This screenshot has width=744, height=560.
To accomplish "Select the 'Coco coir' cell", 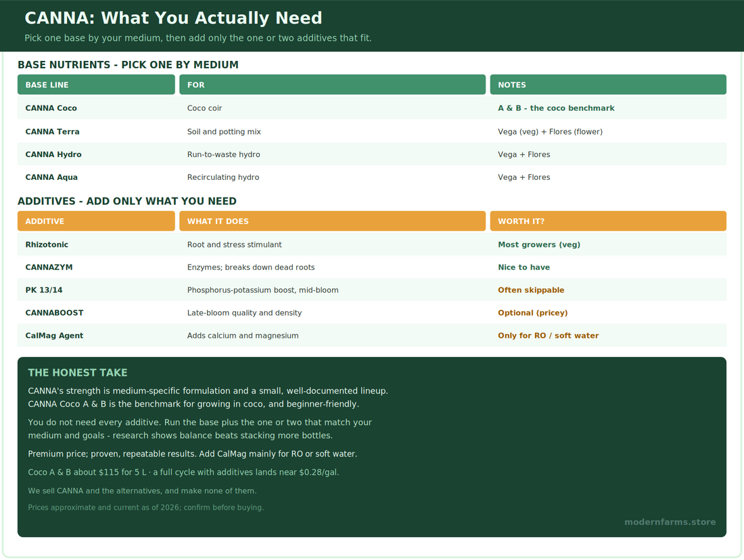I will pos(204,108).
